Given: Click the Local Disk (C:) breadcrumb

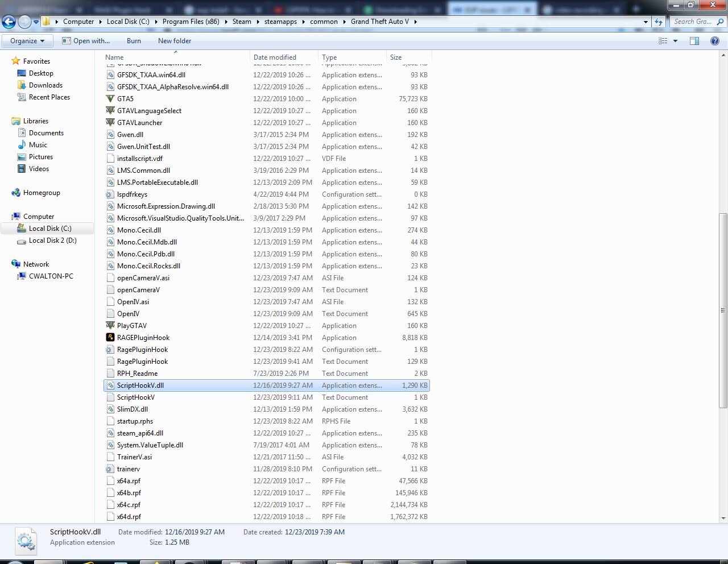Looking at the screenshot, I should point(128,22).
